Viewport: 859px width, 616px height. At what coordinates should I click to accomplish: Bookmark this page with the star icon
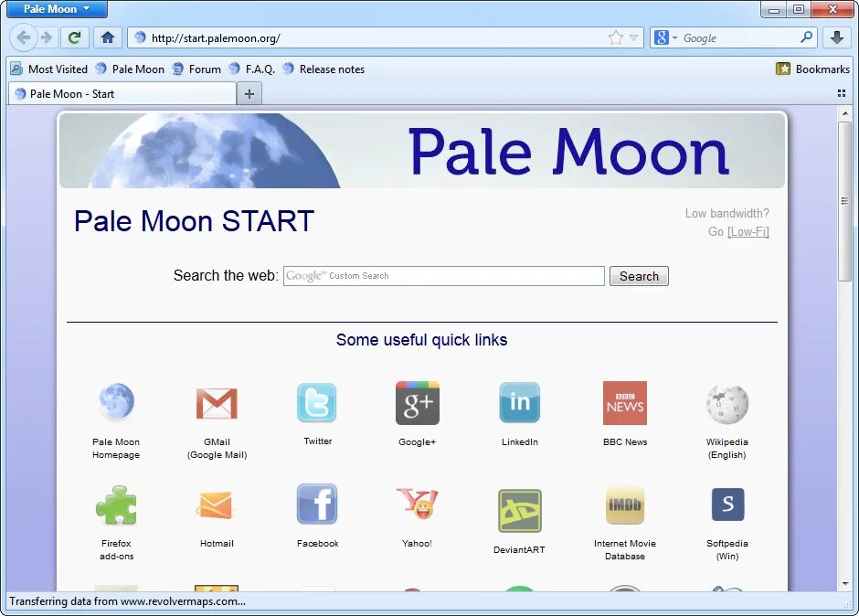click(616, 37)
